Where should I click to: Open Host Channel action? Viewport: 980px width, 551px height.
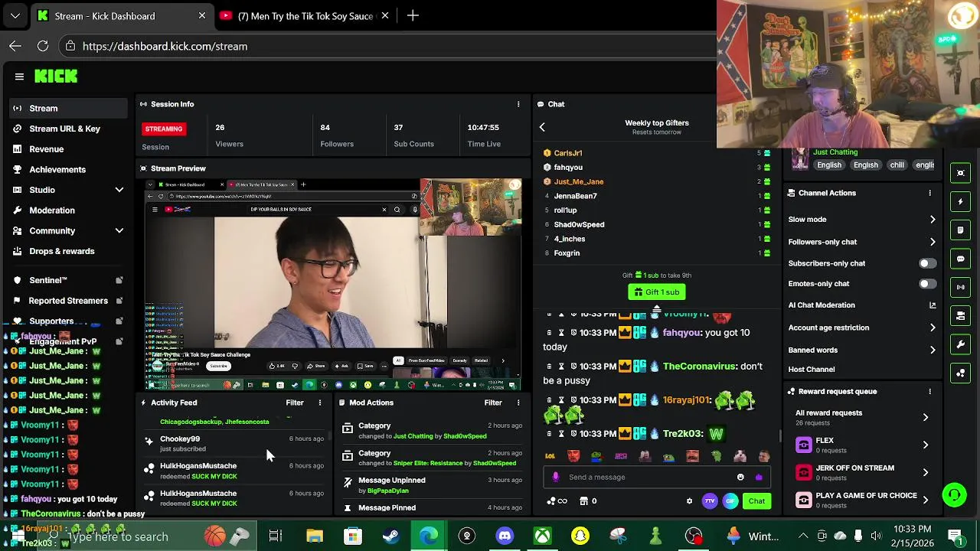pyautogui.click(x=812, y=370)
